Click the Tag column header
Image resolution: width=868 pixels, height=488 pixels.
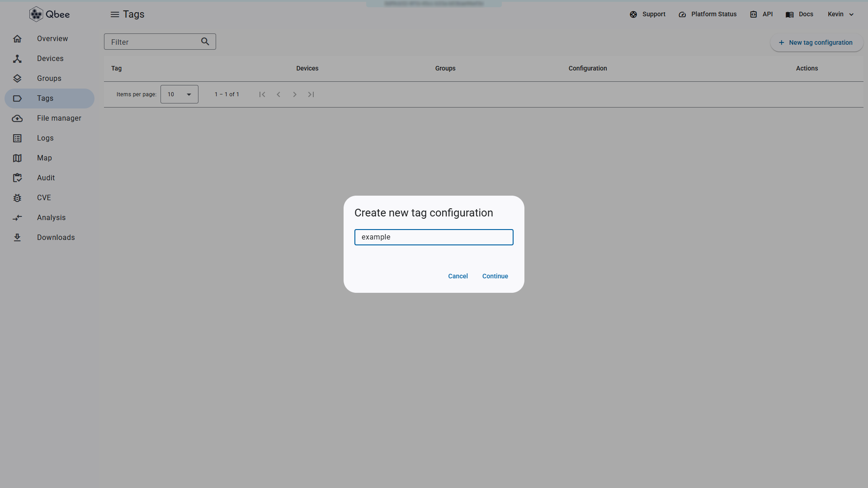[x=117, y=69]
